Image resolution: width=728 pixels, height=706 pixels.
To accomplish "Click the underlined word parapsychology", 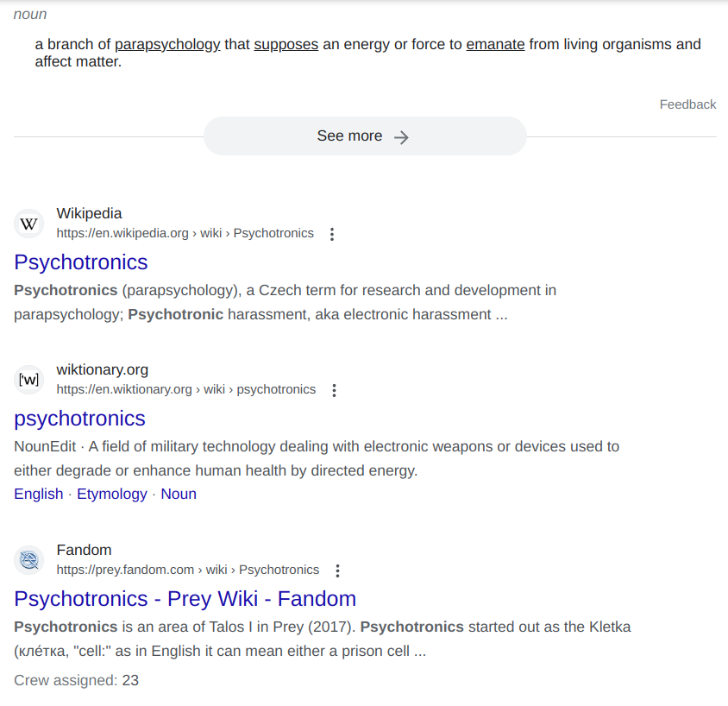I will coord(167,45).
